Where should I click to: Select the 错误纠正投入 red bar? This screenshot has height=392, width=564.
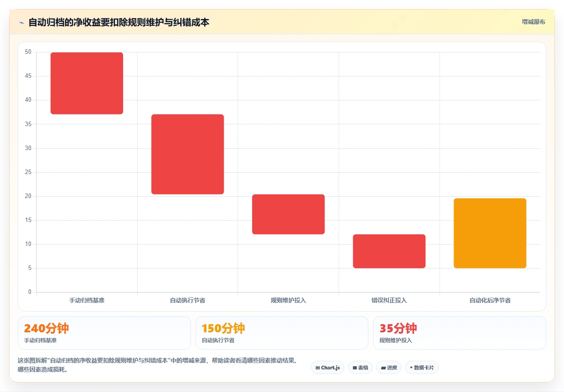389,251
